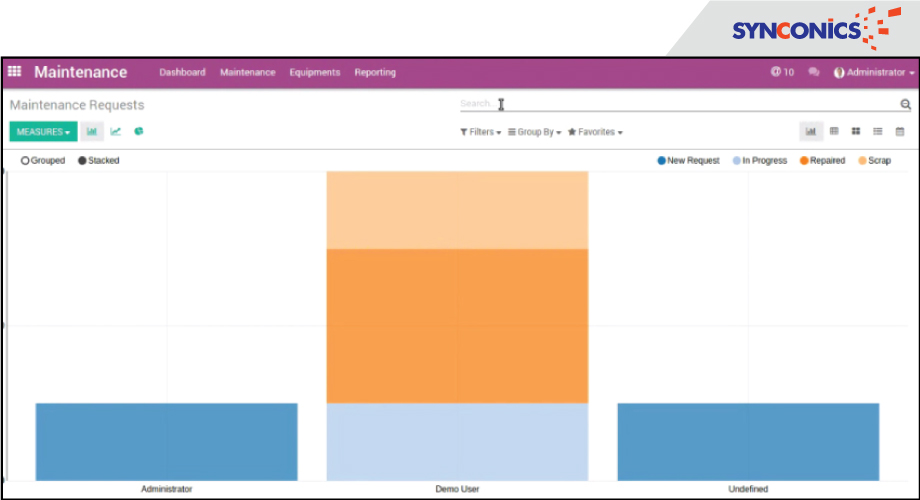Expand the Group By dropdown

(x=534, y=132)
